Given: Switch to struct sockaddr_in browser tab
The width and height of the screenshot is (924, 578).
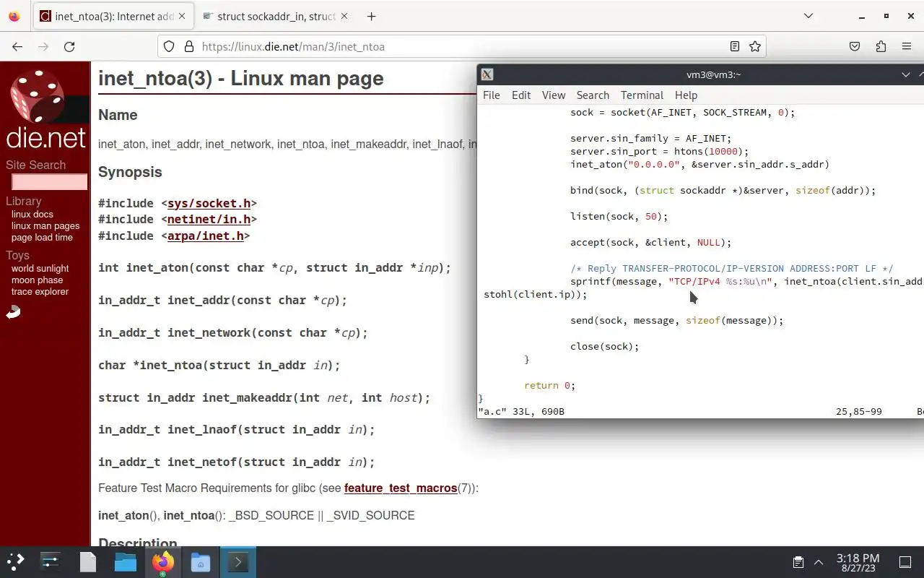Looking at the screenshot, I should point(277,16).
